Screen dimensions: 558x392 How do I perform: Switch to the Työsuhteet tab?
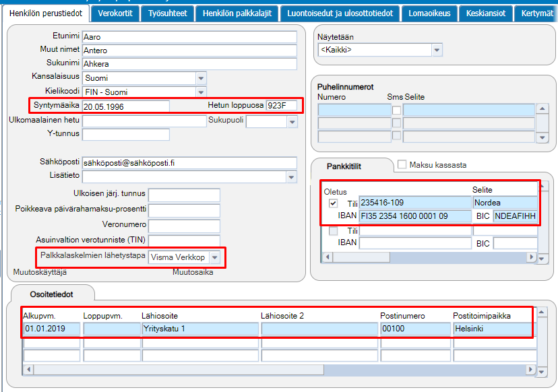click(167, 13)
